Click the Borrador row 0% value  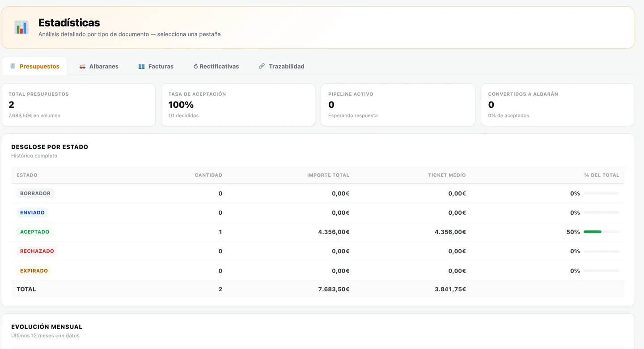pos(575,193)
